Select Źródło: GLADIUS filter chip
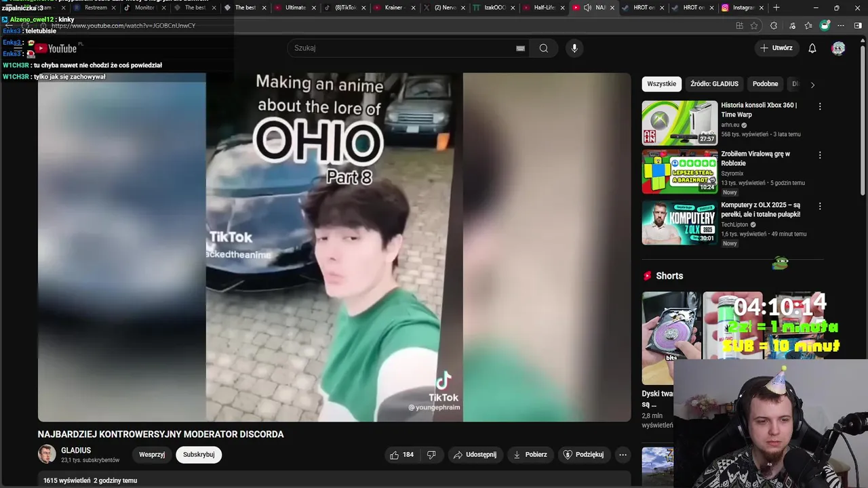 coord(714,84)
